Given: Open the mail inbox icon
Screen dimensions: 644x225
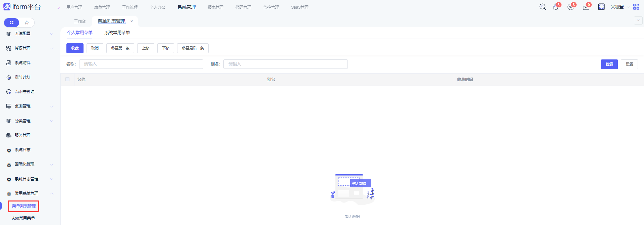Looking at the screenshot, I should (x=586, y=7).
